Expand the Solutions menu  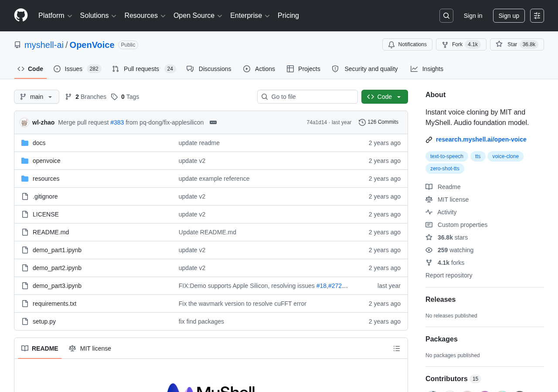(99, 16)
